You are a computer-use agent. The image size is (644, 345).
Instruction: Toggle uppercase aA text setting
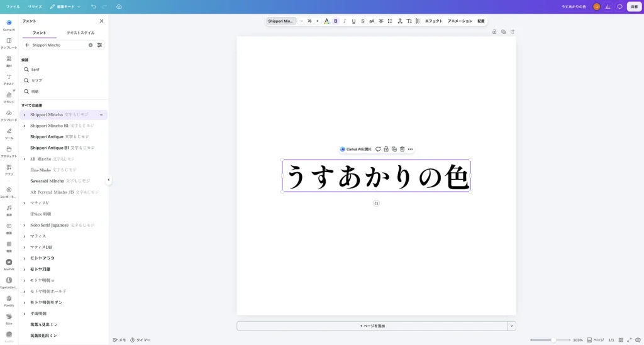coord(372,21)
